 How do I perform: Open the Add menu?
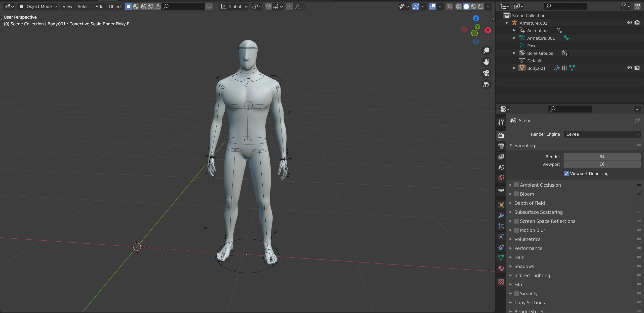(x=99, y=7)
